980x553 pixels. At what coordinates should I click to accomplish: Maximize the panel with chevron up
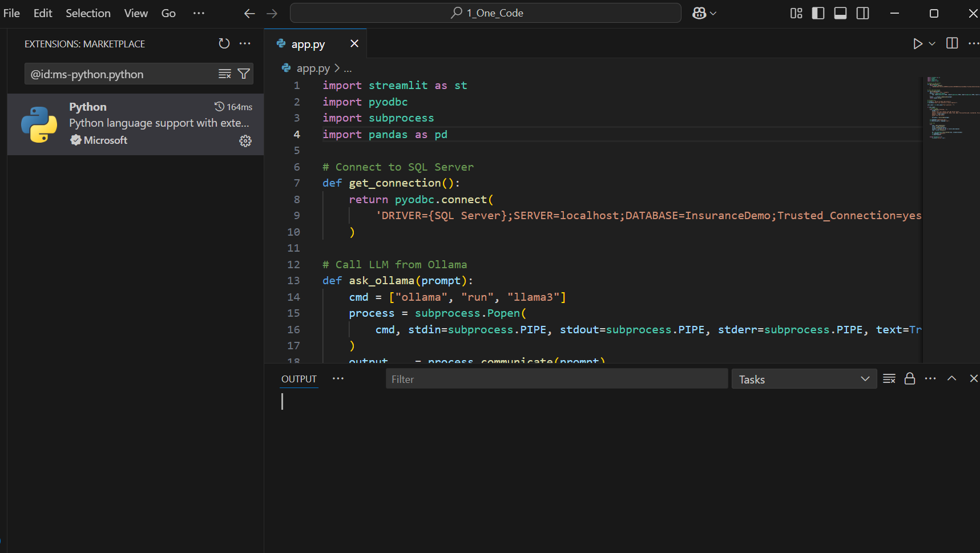tap(951, 378)
